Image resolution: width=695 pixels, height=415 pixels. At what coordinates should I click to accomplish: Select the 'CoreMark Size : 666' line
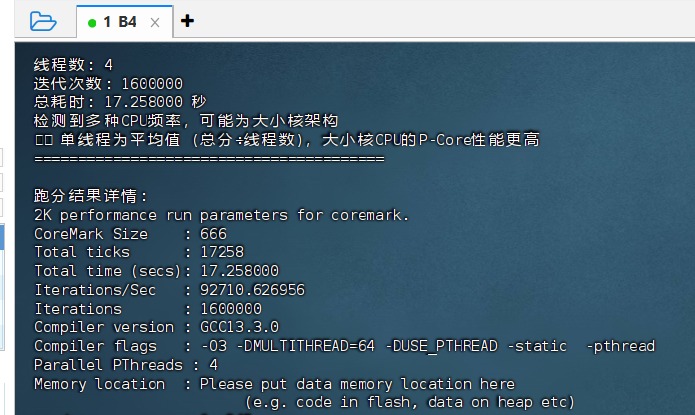[130, 234]
